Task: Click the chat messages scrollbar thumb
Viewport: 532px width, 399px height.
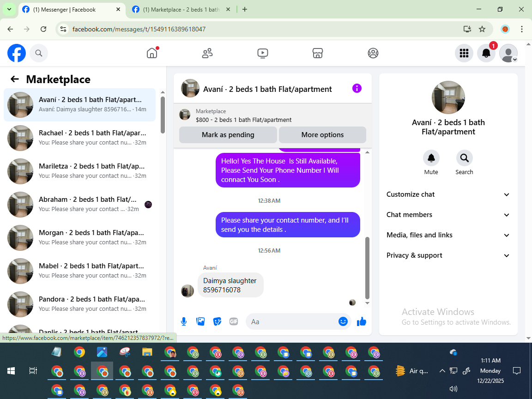Action: tap(367, 268)
